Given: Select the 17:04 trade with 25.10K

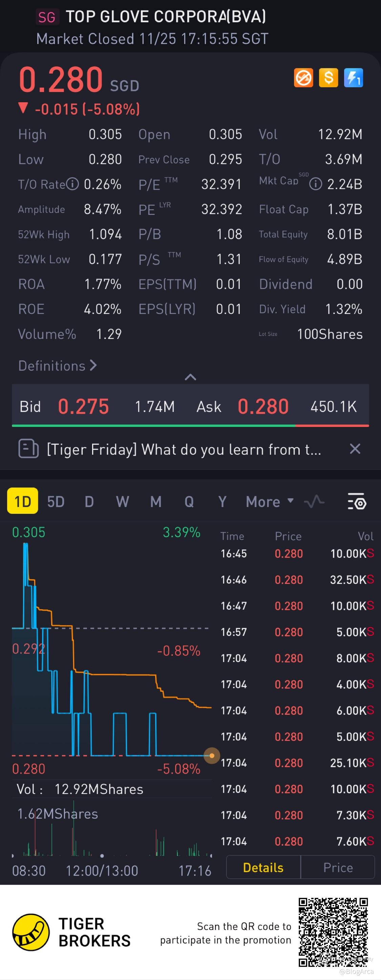Looking at the screenshot, I should (297, 763).
